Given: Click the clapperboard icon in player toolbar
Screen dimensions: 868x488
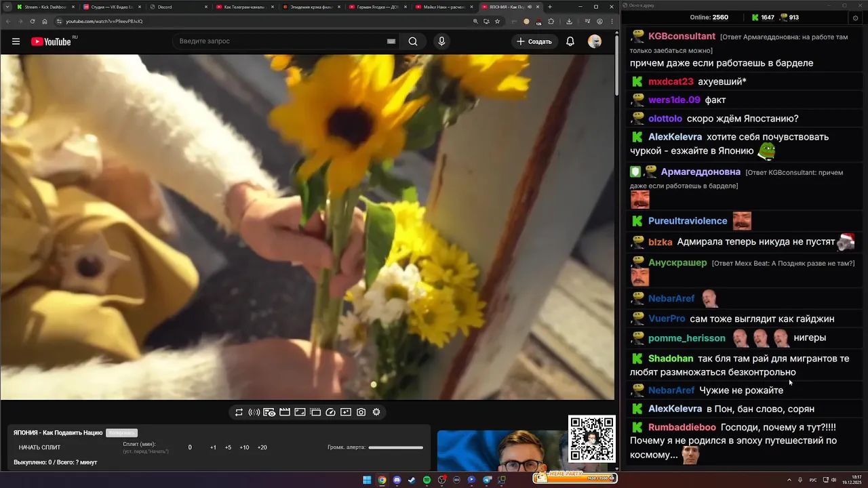Looking at the screenshot, I should 285,412.
